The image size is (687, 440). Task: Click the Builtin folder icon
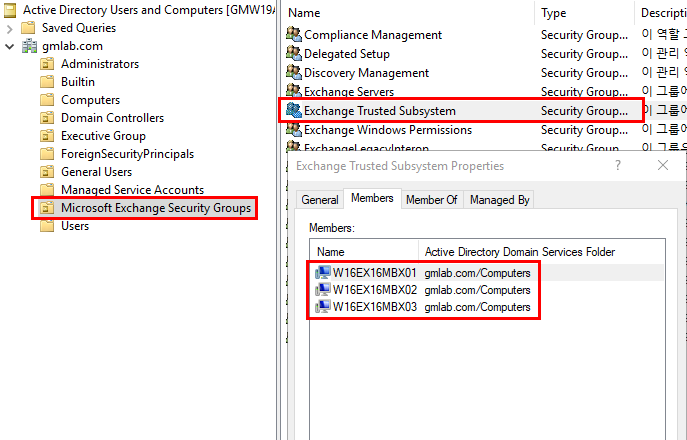click(47, 82)
